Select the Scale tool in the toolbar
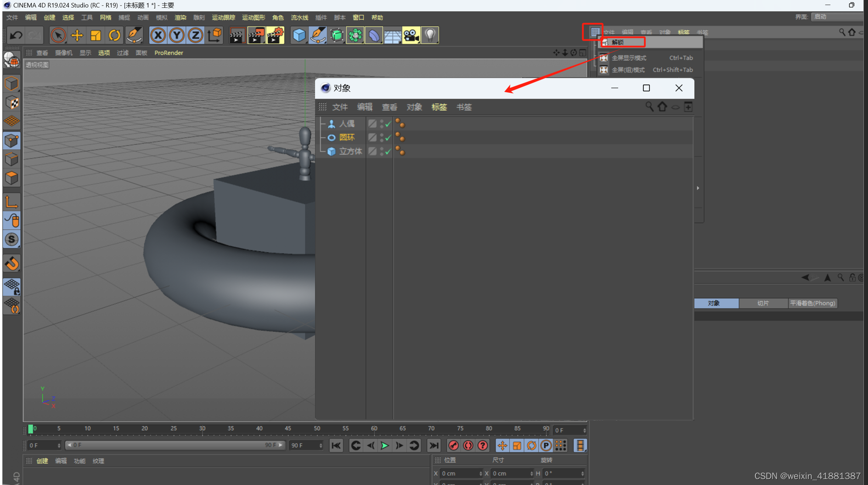This screenshot has height=485, width=868. pyautogui.click(x=95, y=35)
